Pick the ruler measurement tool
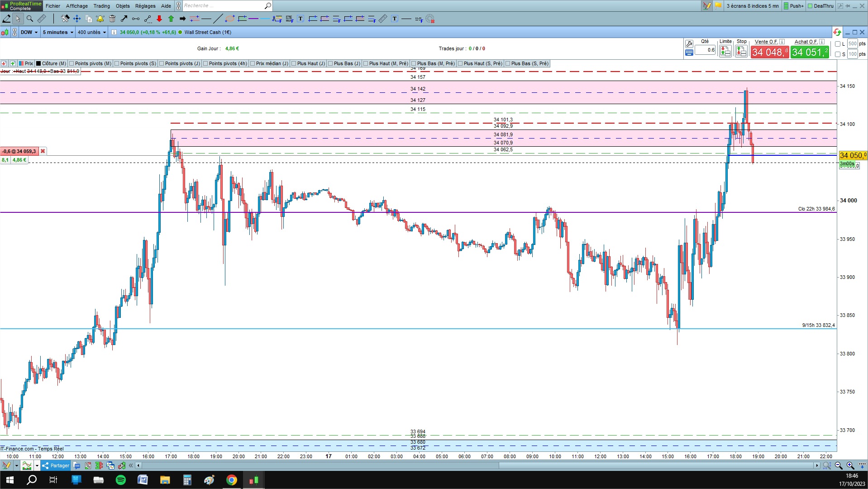This screenshot has width=868, height=489. [42, 19]
